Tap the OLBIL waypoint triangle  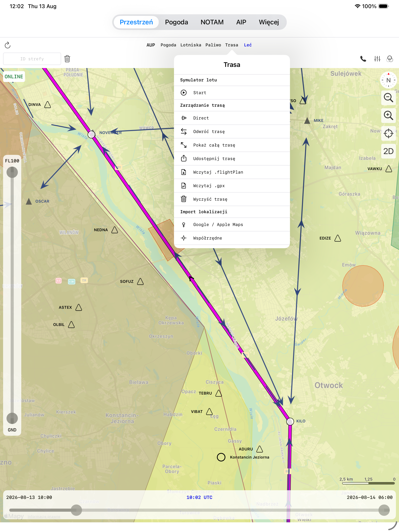coord(71,325)
